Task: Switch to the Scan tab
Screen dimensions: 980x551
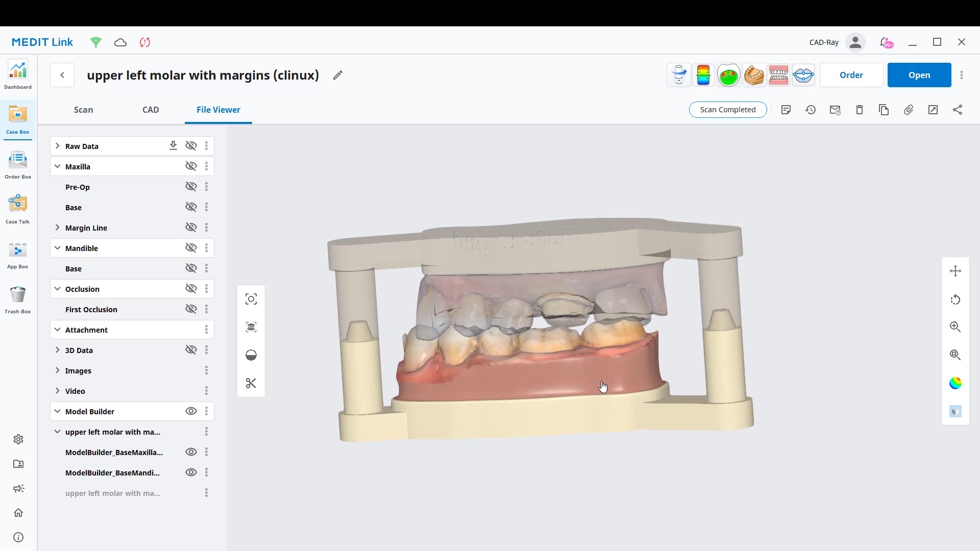Action: pos(83,110)
